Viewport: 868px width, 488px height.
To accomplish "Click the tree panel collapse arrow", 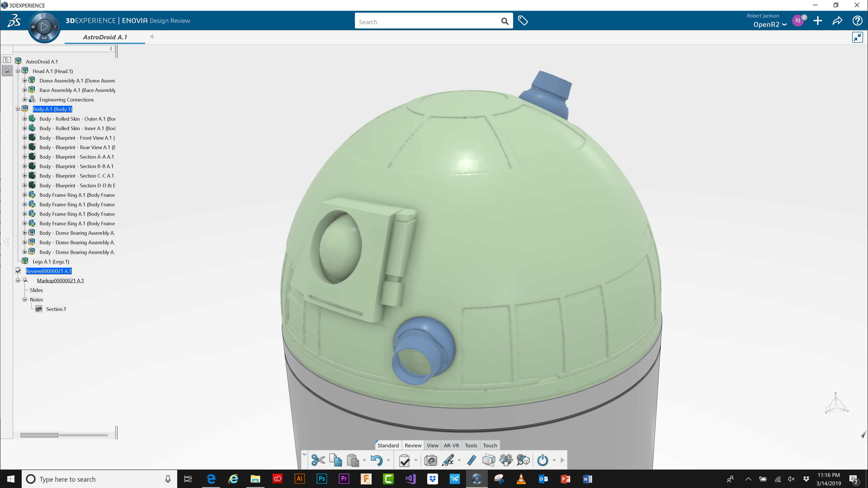I will [x=111, y=49].
